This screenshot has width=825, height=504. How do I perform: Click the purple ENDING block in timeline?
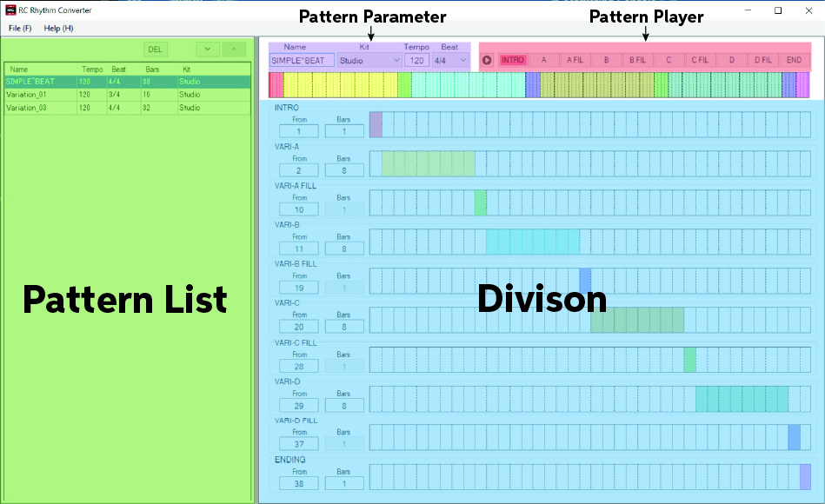(x=805, y=477)
